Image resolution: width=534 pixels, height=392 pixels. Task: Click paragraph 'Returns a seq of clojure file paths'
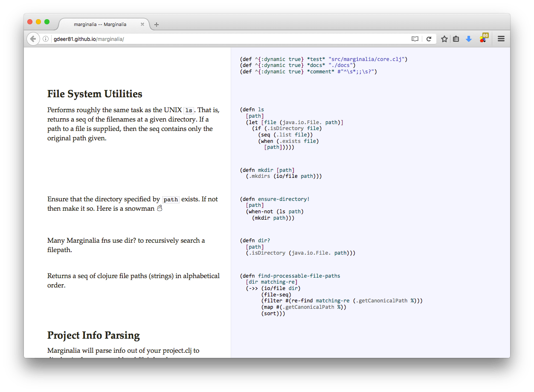tap(133, 281)
